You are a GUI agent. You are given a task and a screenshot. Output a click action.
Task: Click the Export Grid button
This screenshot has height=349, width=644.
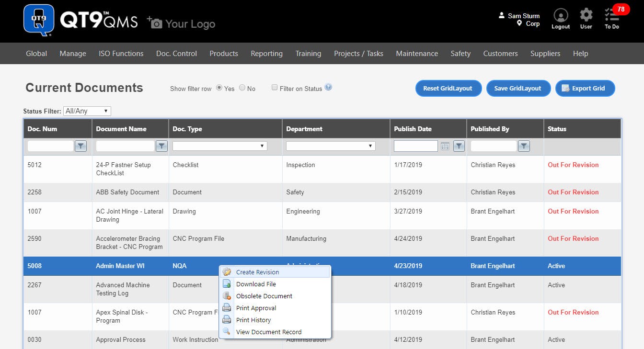click(x=585, y=88)
